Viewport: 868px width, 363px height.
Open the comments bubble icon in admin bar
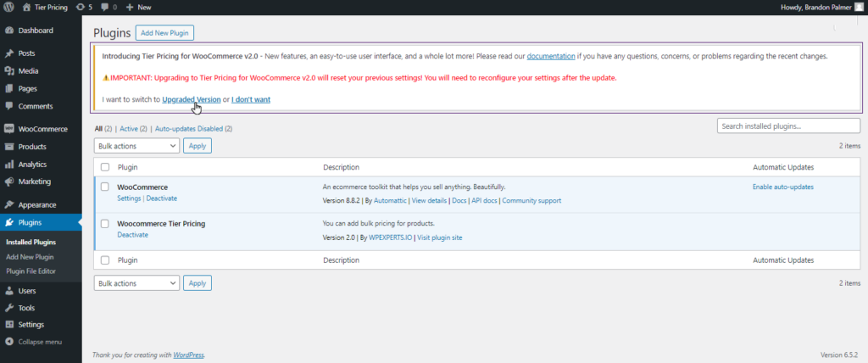(x=105, y=7)
